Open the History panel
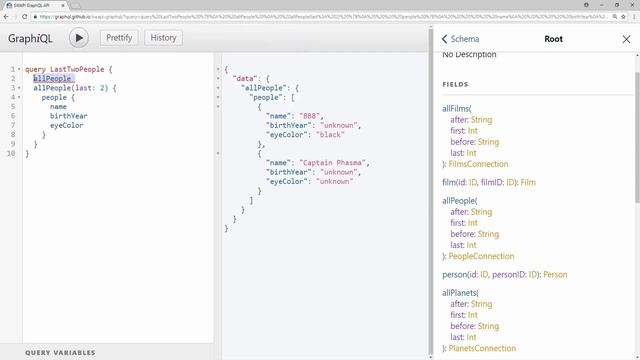The image size is (640, 360). point(163,38)
